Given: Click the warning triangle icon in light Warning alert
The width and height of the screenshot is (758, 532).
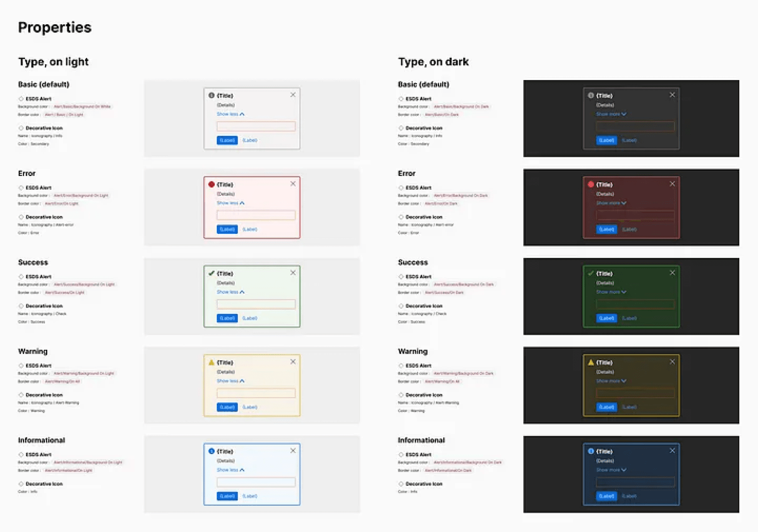Looking at the screenshot, I should tap(211, 362).
